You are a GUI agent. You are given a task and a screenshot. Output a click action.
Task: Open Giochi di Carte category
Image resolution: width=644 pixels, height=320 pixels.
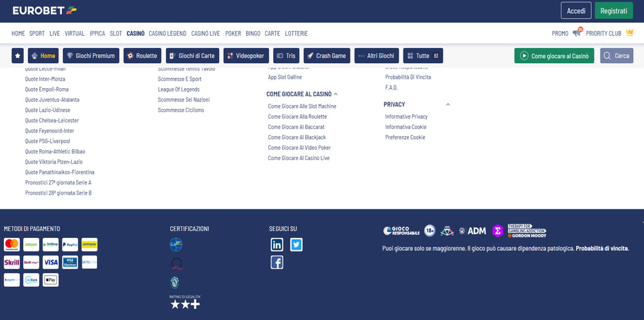[193, 56]
